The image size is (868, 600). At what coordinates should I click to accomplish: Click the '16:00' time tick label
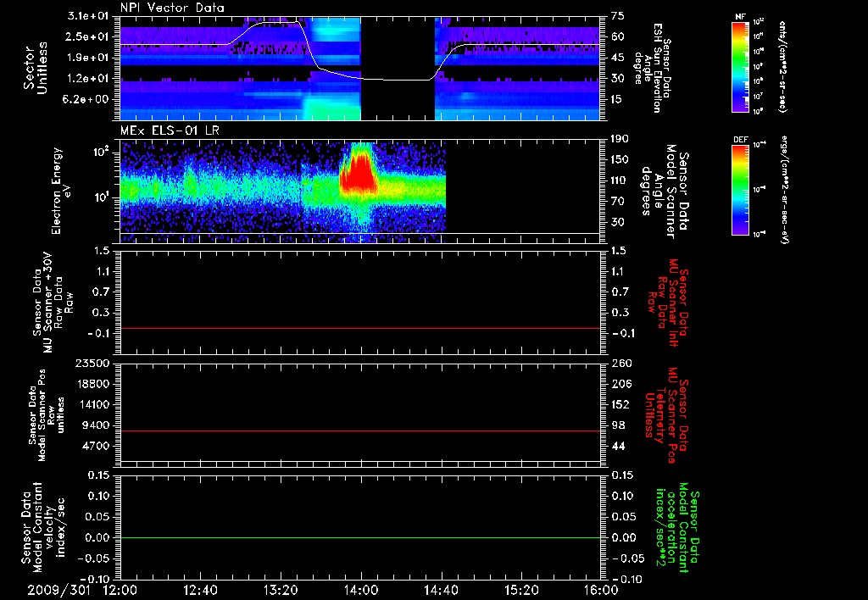tap(601, 590)
